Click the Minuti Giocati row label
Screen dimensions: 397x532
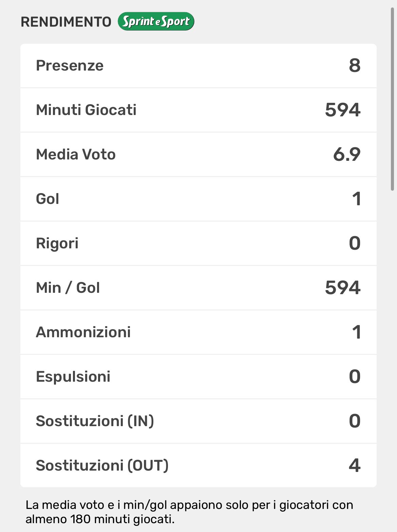pyautogui.click(x=86, y=110)
